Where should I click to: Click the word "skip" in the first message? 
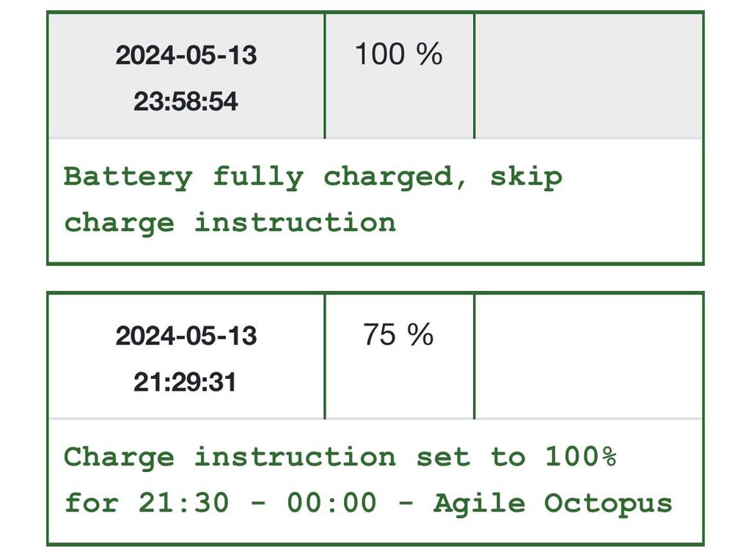coord(526,177)
